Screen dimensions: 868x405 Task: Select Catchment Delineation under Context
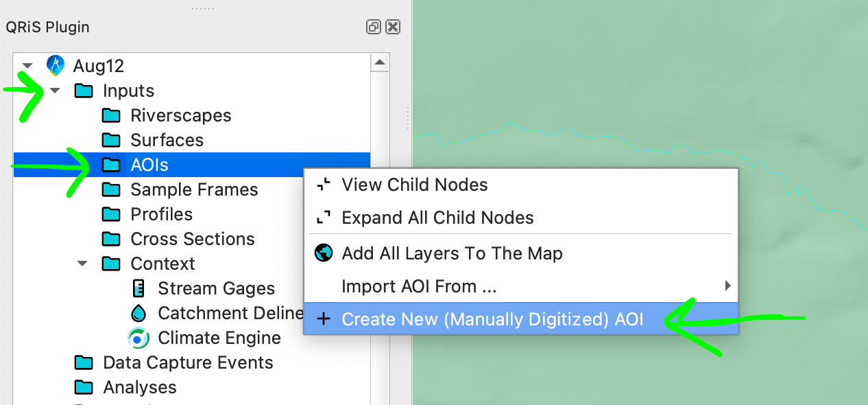(x=231, y=313)
